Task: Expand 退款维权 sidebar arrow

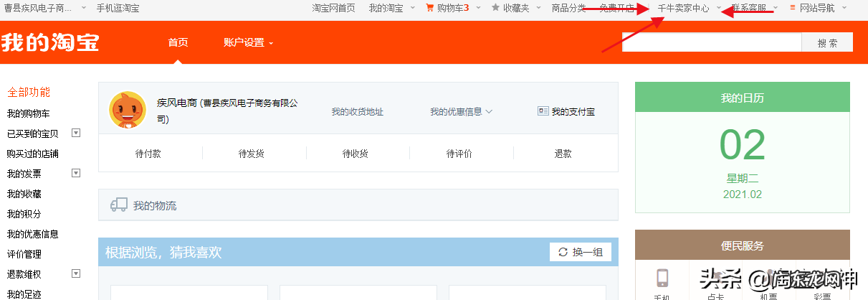Action: click(75, 273)
